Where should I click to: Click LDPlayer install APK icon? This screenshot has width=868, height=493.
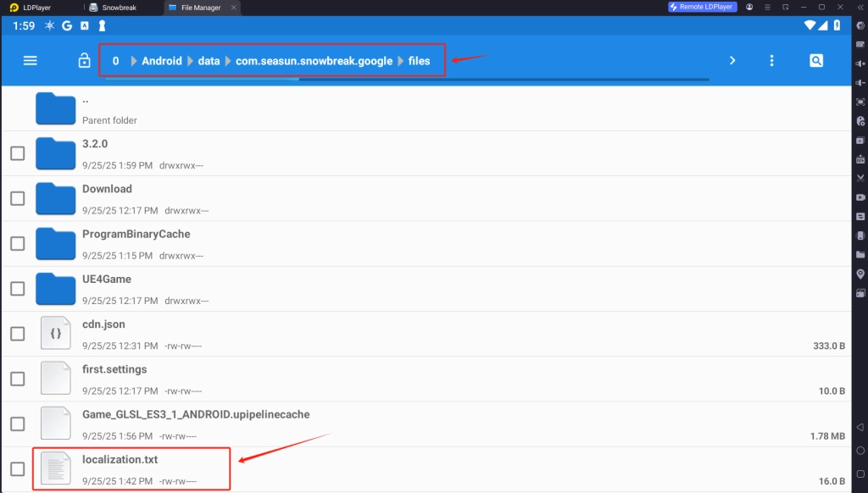860,159
